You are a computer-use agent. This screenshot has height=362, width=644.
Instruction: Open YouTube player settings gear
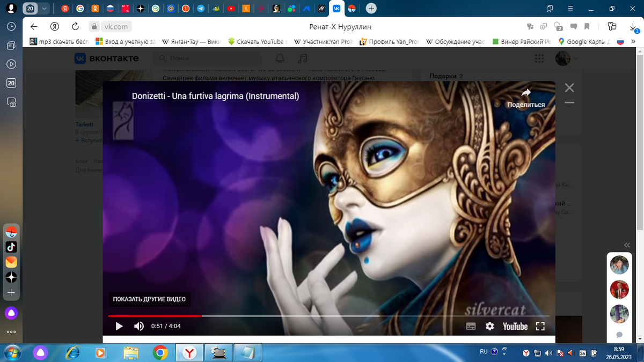tap(490, 326)
